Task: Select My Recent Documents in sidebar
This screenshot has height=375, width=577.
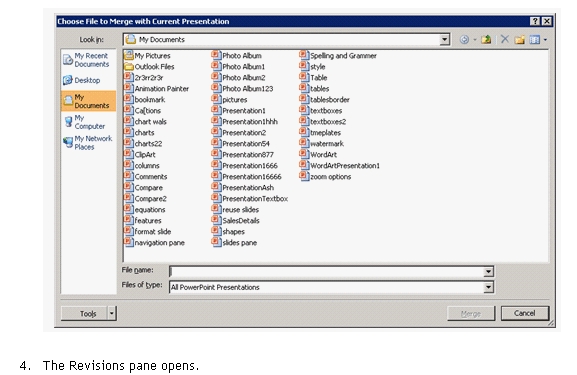Action: click(x=88, y=60)
